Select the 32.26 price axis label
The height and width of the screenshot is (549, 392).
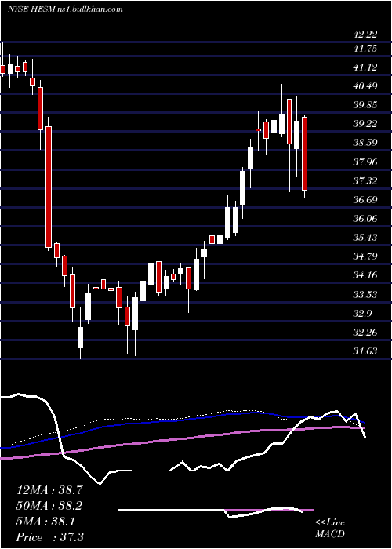(x=365, y=333)
